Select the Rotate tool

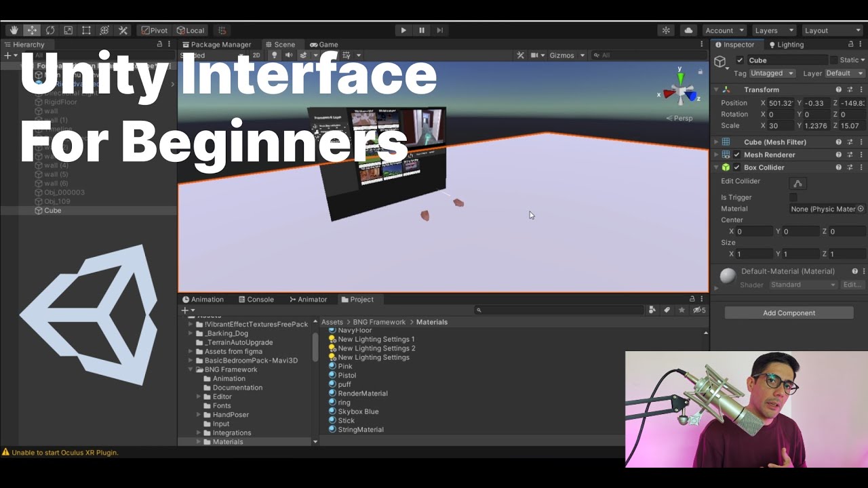coord(50,30)
